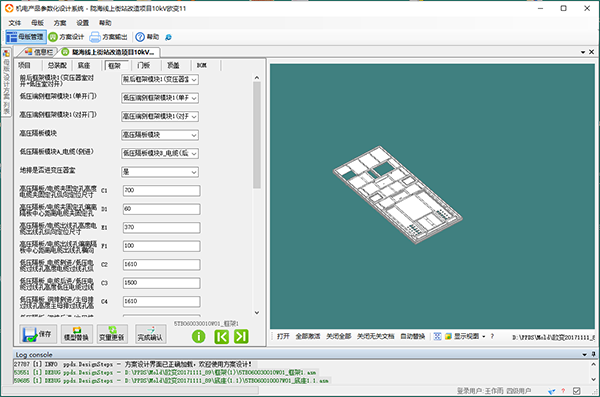Click 全部激活 in the viewer toolbar

308,336
